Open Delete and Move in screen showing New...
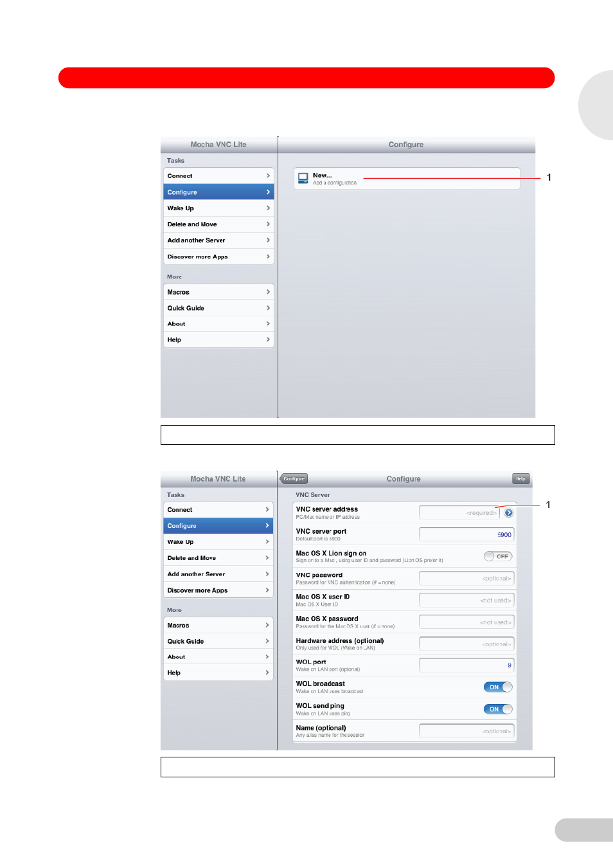The height and width of the screenshot is (868, 613). click(218, 224)
